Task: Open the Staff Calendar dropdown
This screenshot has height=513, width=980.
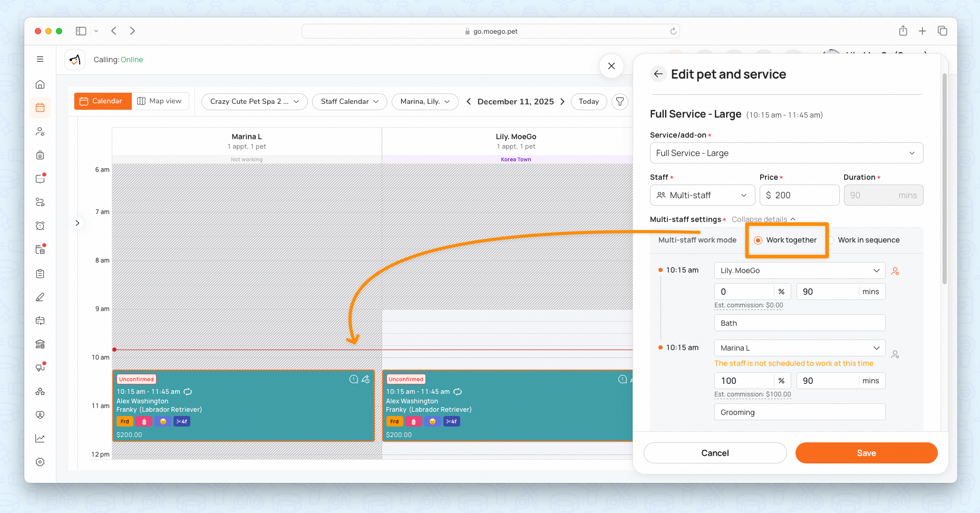Action: [x=350, y=102]
